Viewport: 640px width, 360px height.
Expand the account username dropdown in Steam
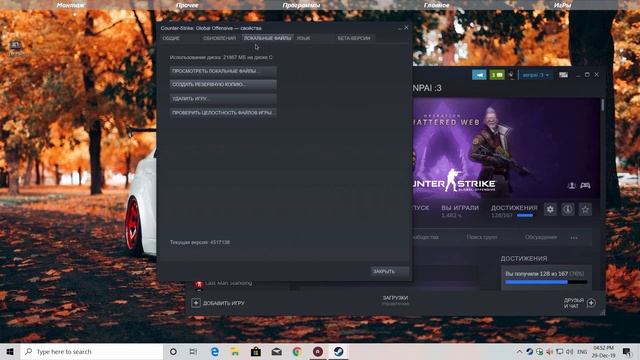tap(536, 75)
